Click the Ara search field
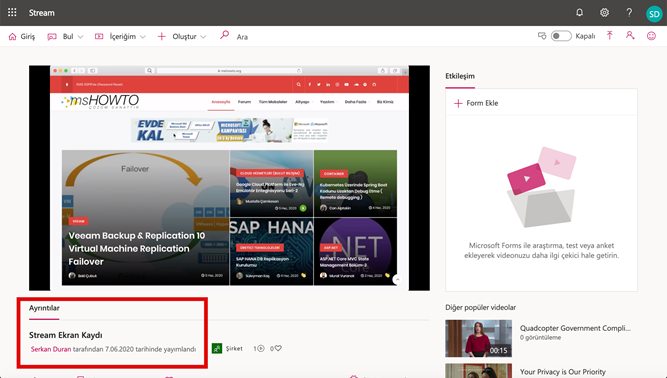Image resolution: width=667 pixels, height=378 pixels. click(242, 37)
